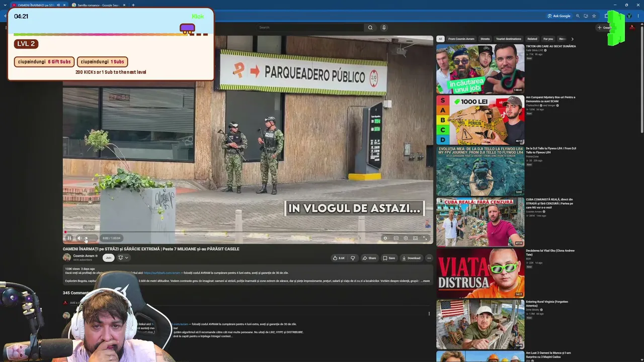Submit search with the magnifier button
Screen dimensions: 644x362
[x=370, y=28]
